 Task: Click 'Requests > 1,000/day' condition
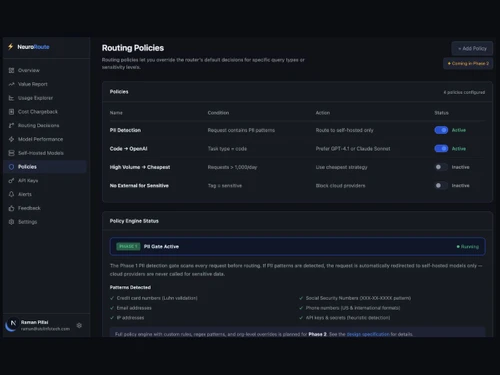pyautogui.click(x=232, y=167)
